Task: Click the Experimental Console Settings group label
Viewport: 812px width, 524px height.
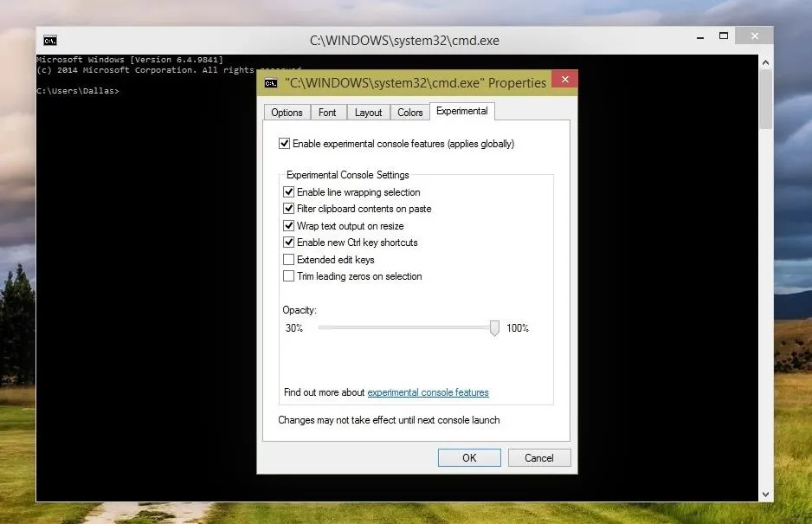Action: tap(347, 175)
